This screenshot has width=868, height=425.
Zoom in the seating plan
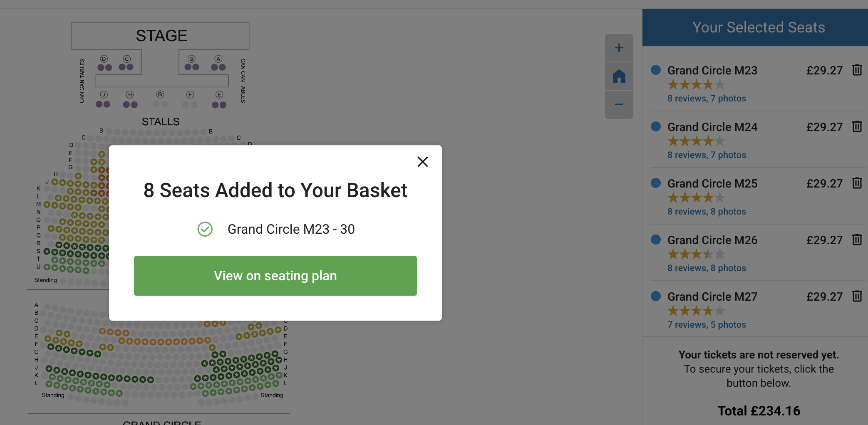(x=619, y=48)
